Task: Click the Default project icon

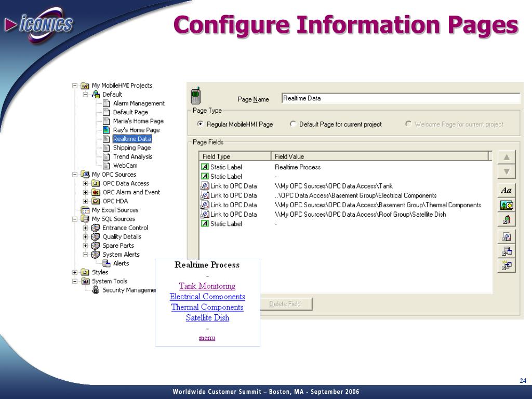Action: (96, 95)
